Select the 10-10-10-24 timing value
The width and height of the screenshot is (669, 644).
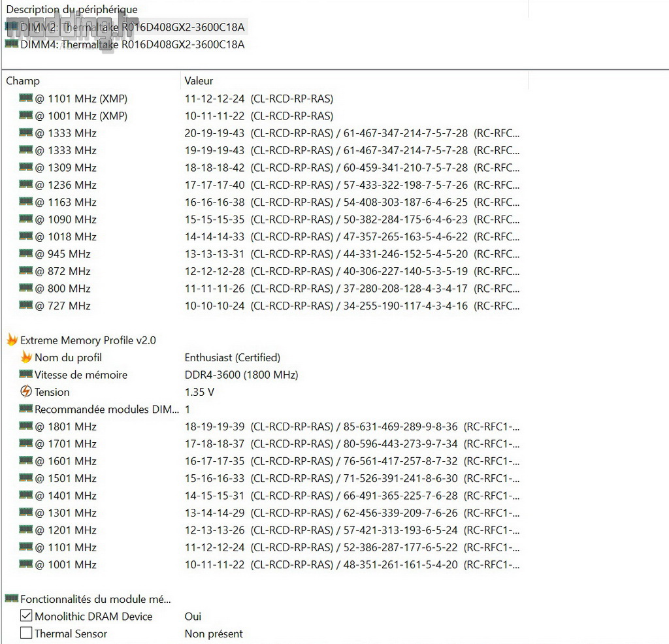214,306
